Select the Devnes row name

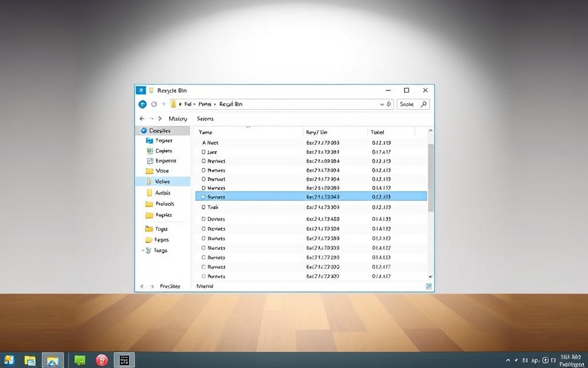[x=216, y=219]
